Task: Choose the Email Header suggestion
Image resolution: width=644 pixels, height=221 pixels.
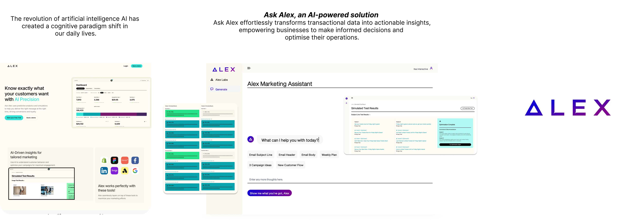Action: coord(287,155)
